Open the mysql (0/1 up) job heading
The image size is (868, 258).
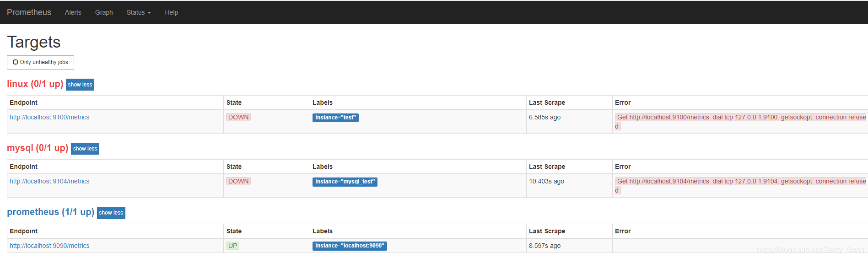point(38,148)
